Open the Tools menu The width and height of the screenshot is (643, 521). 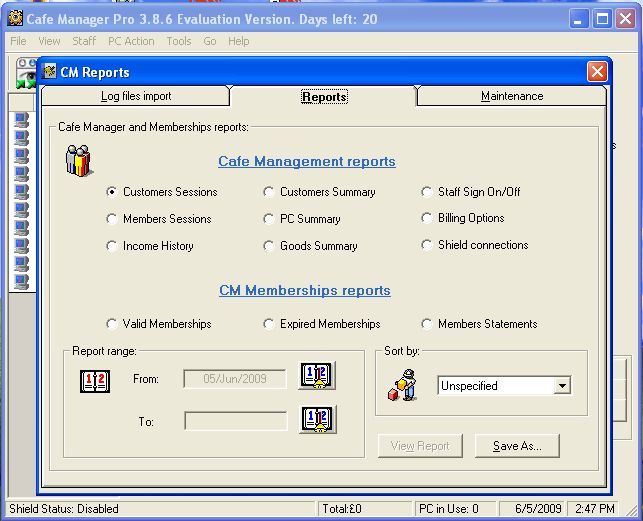click(179, 41)
